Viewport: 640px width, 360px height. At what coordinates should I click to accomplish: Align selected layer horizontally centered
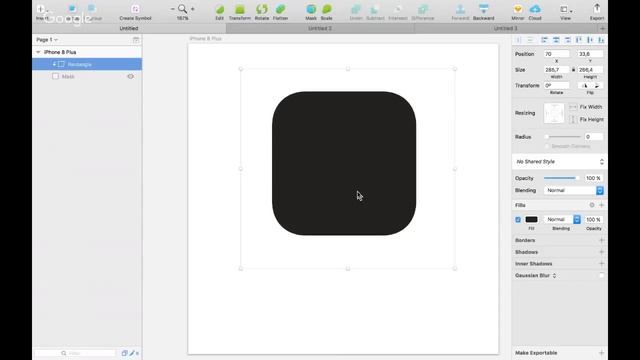(556, 40)
